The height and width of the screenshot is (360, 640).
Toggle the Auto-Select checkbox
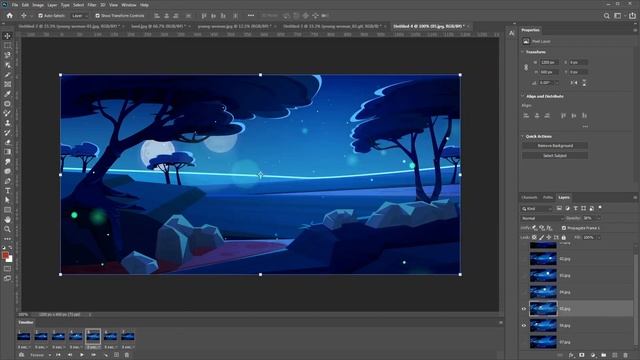[x=40, y=16]
